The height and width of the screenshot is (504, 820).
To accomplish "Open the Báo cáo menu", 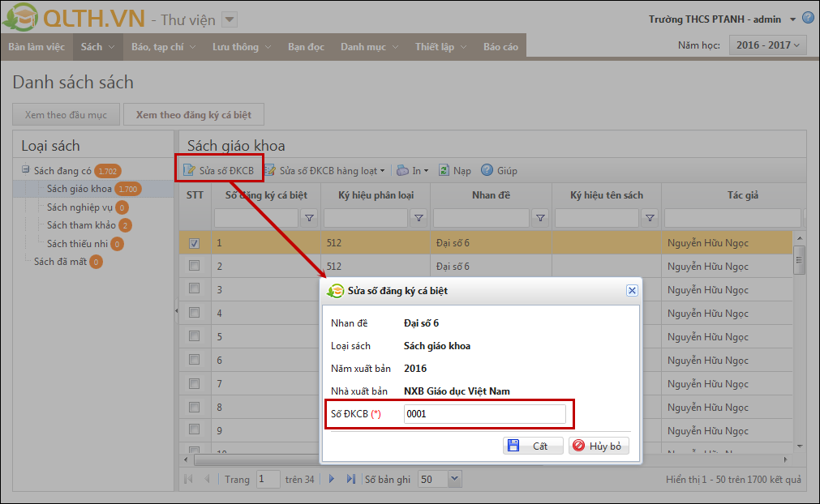I will [x=500, y=47].
